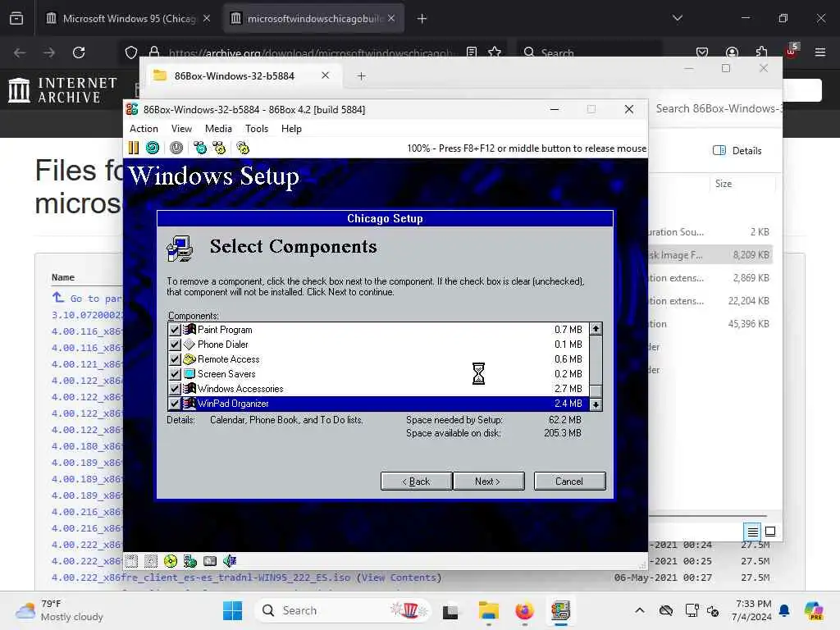This screenshot has width=840, height=630.
Task: Uncheck the Screen Savers checkbox
Action: [175, 374]
